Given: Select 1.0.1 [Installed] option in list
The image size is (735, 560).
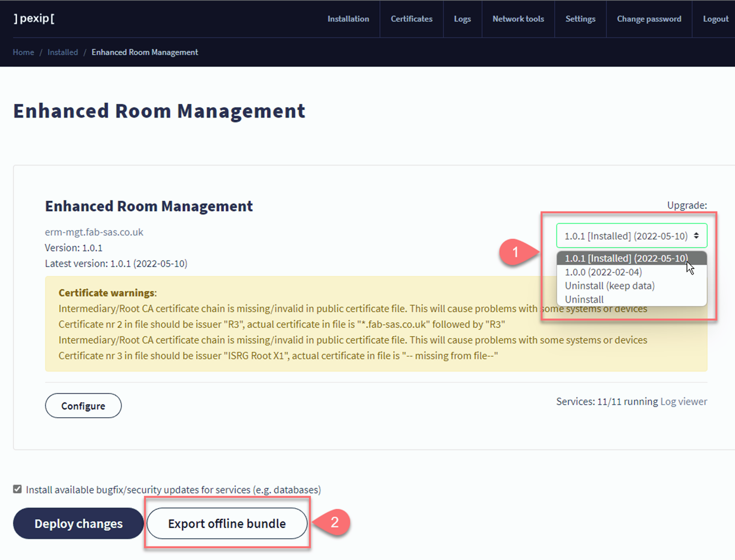Looking at the screenshot, I should click(626, 258).
